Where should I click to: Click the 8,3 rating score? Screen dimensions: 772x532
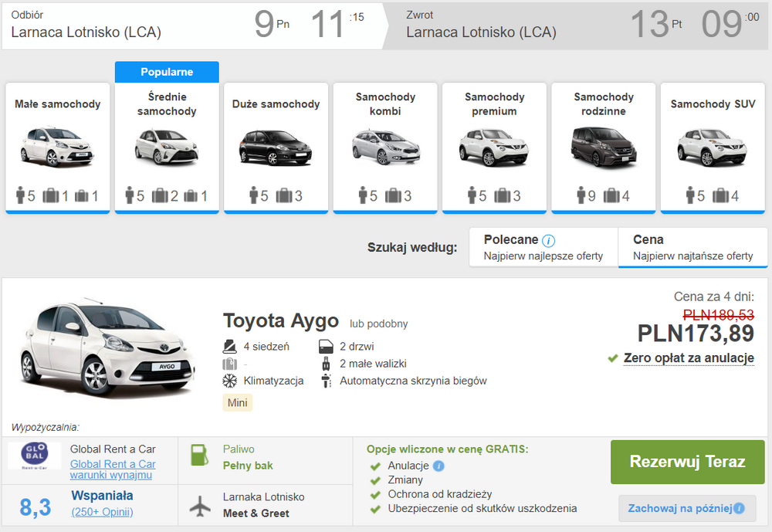coord(35,507)
